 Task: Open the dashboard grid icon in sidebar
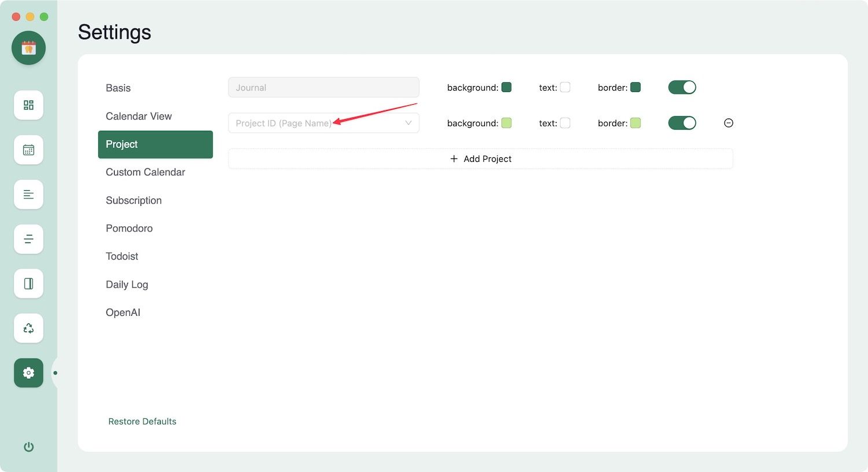[x=28, y=105]
